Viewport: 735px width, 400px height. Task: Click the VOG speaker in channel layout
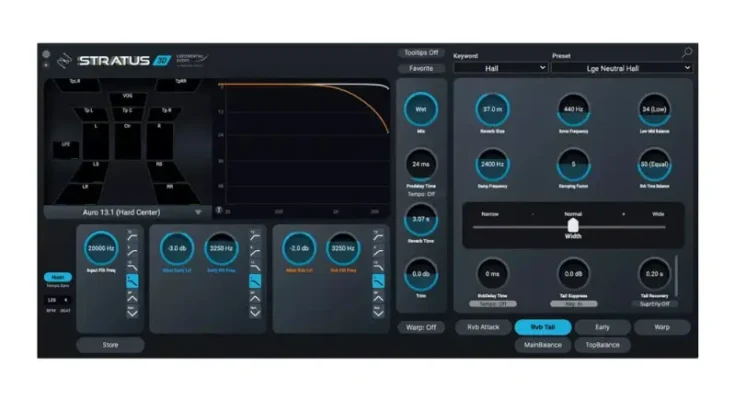coord(128,96)
